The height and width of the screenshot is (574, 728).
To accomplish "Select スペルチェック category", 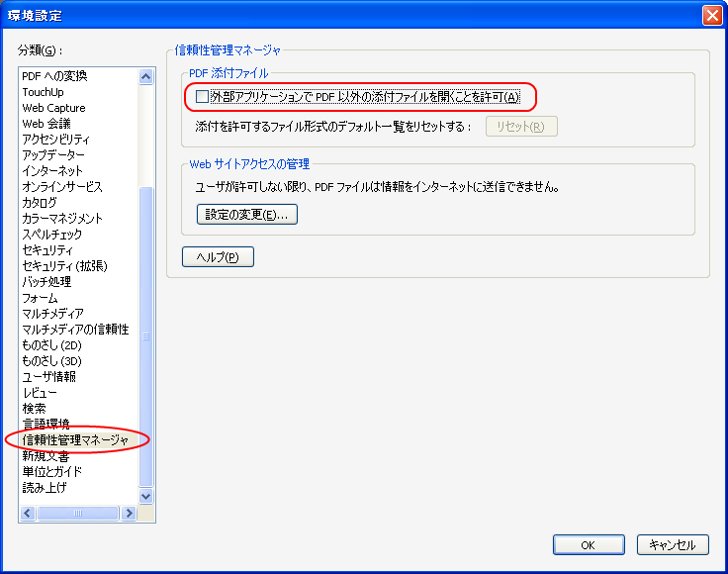I will (x=52, y=235).
